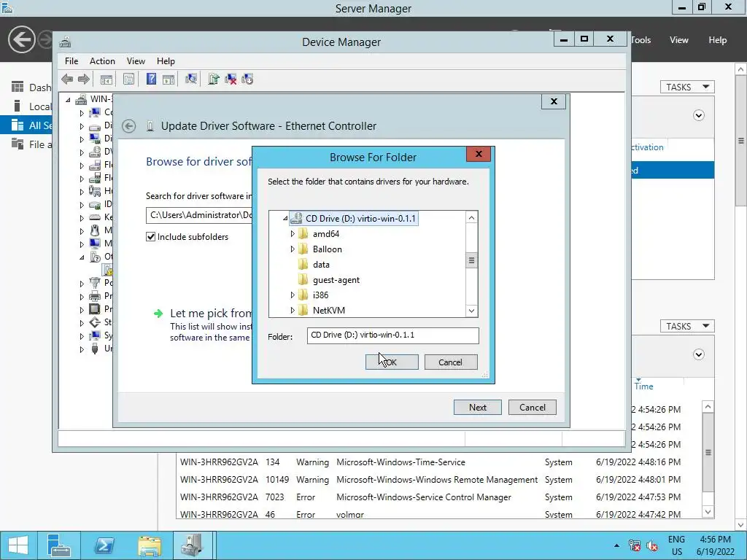Open the Action menu in Device Manager

click(x=102, y=61)
